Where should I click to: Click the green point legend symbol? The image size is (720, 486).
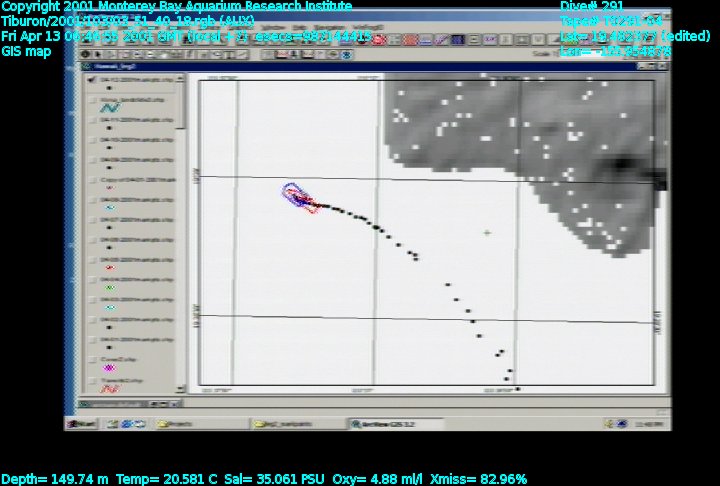[x=110, y=287]
